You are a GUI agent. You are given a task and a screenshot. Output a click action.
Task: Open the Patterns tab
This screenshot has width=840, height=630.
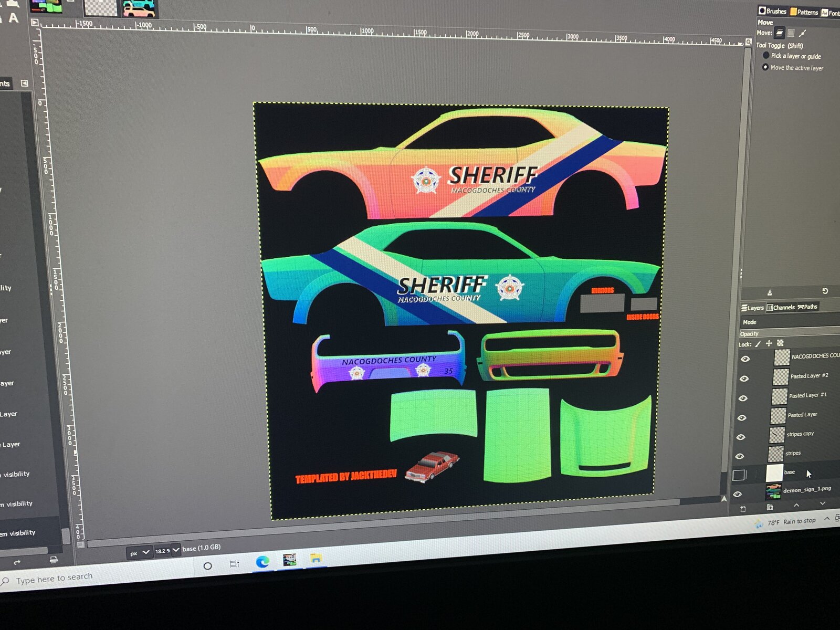(804, 12)
